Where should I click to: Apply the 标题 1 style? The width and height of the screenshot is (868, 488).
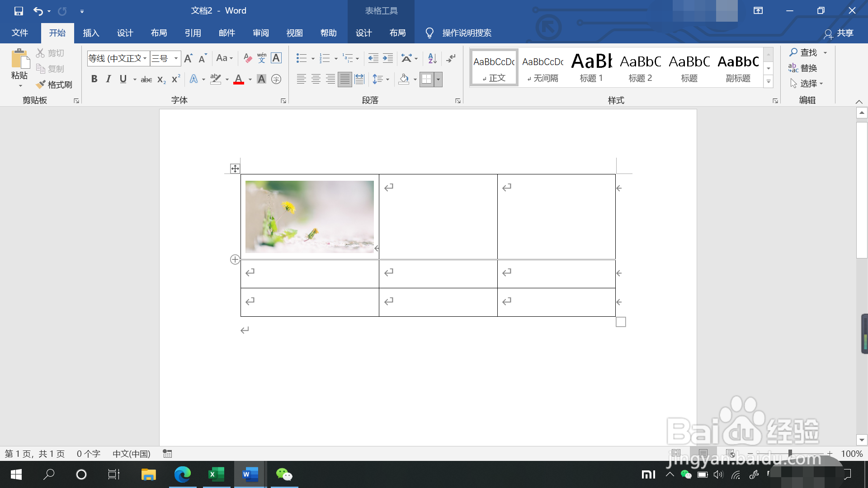[591, 68]
